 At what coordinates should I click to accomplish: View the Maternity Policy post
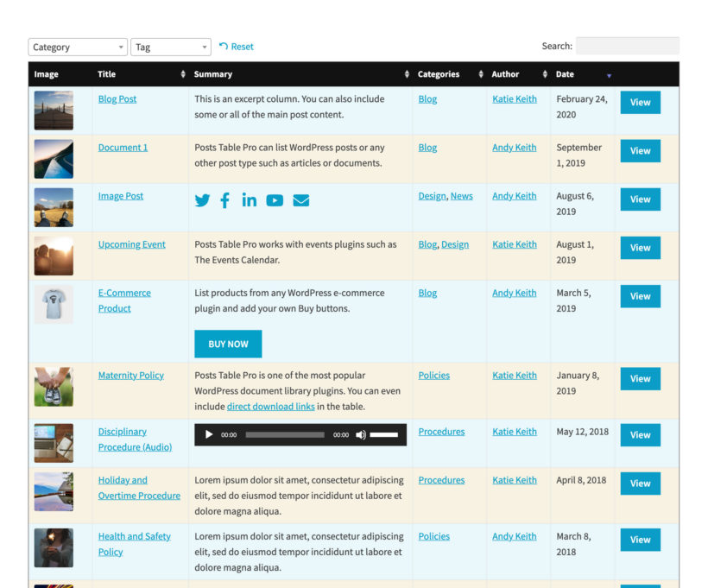coord(640,378)
